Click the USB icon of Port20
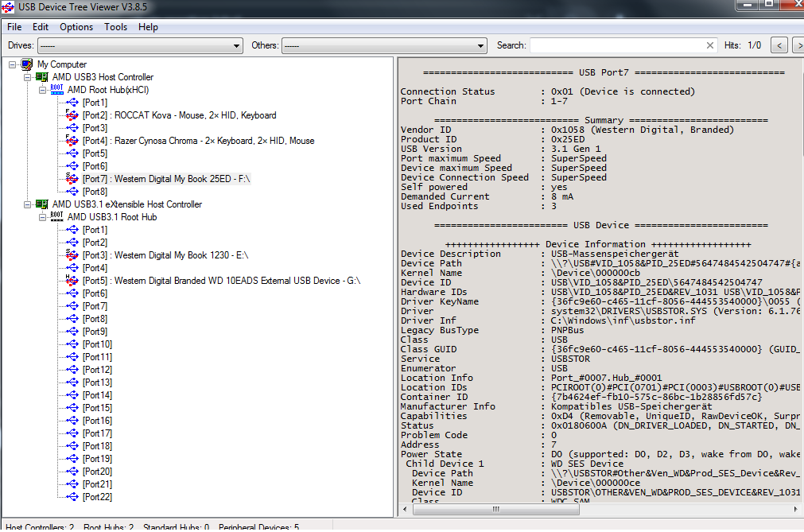Viewport: 804px width, 532px height. coord(72,471)
